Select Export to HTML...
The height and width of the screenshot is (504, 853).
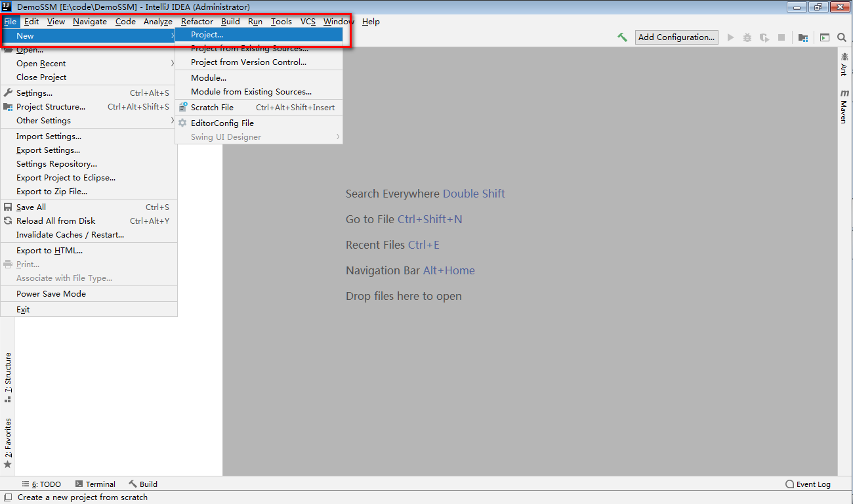click(x=89, y=251)
